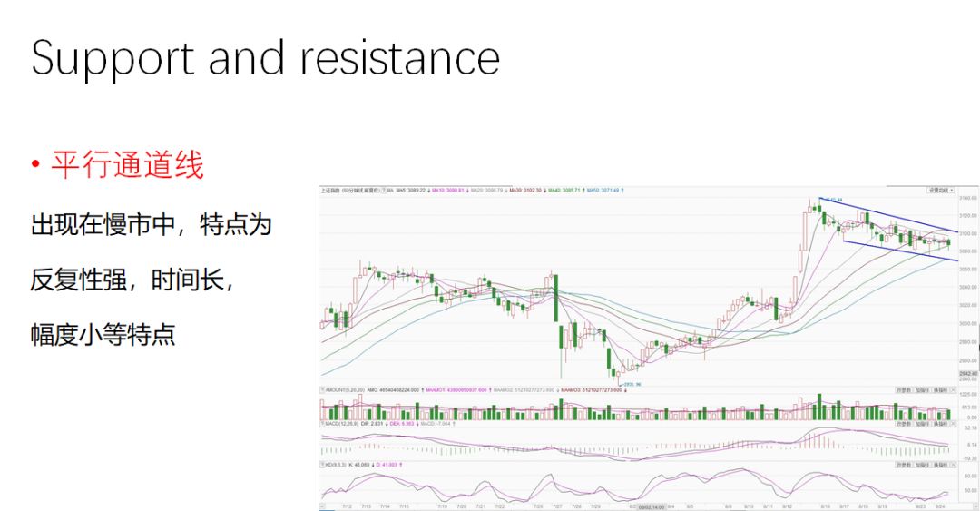Close the AMOUNT indicator panel with X

953,389
